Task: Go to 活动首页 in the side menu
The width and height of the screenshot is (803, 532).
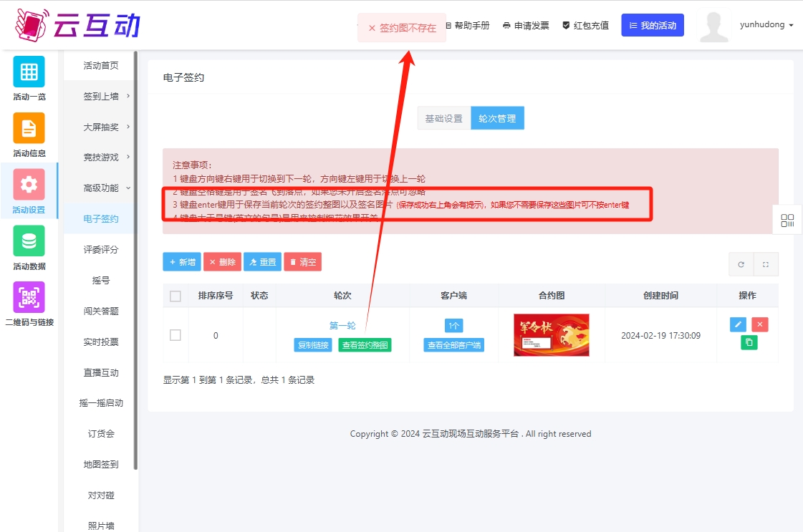Action: pos(101,65)
